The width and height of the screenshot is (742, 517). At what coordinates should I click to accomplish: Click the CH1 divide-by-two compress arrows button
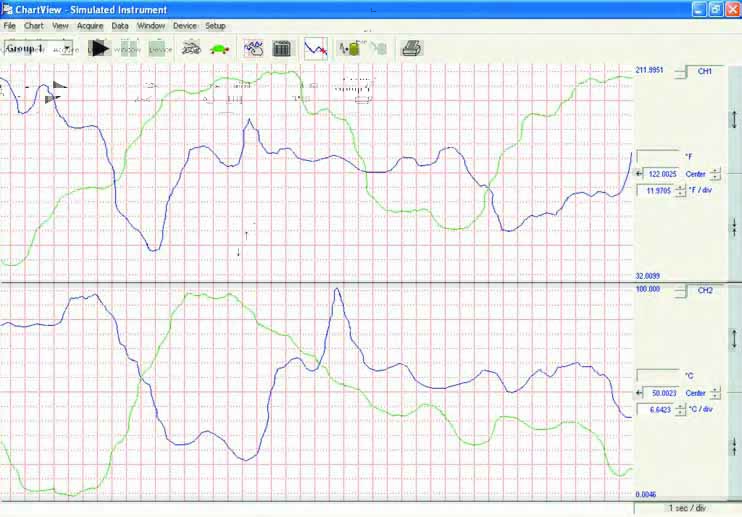(x=734, y=228)
